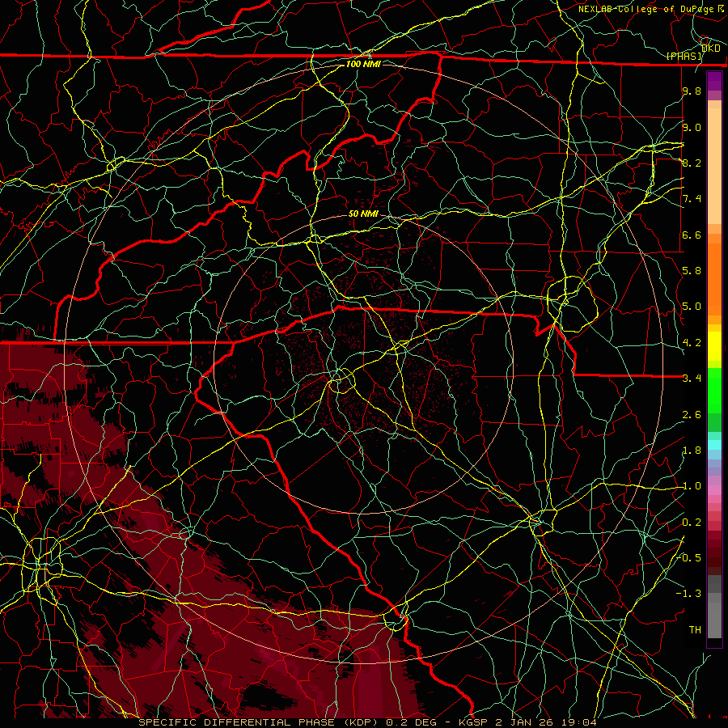
Task: Click the 4.2 value on the color scale
Action: (x=692, y=343)
